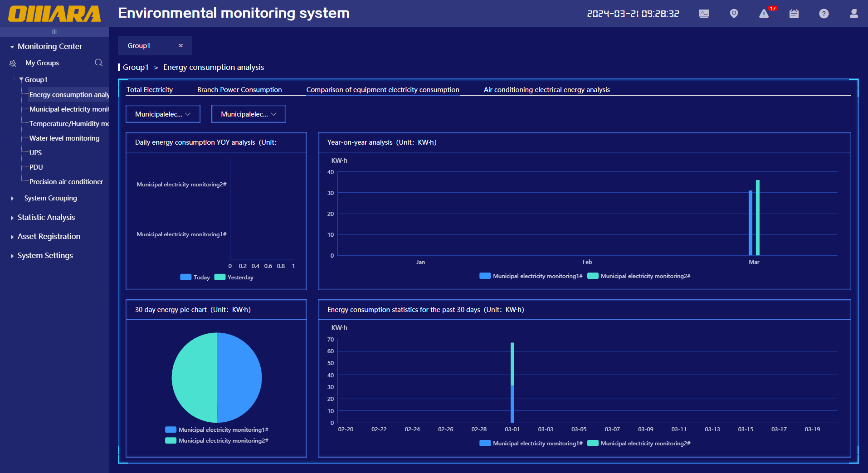Screen dimensions: 868x473
Task: Expand the Statistic Analysis section
Action: coord(46,217)
